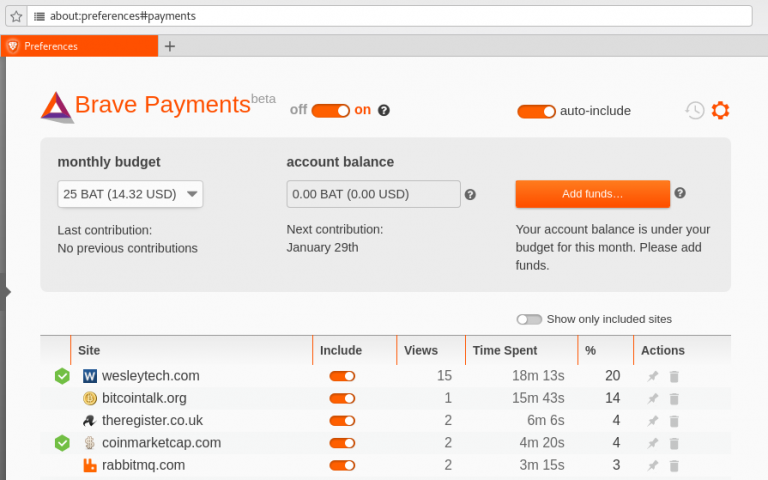Click help icon beside payments on switch
768x480 pixels.
pyautogui.click(x=383, y=110)
